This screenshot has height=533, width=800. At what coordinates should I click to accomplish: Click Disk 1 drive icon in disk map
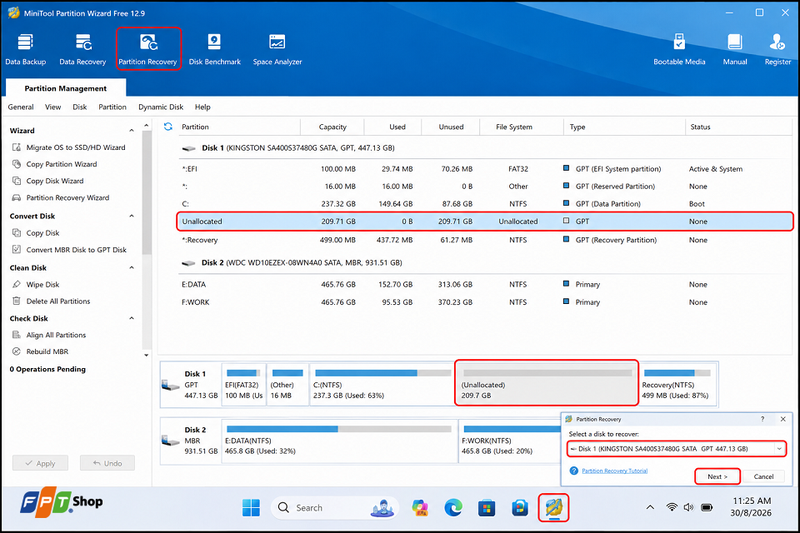pos(170,385)
